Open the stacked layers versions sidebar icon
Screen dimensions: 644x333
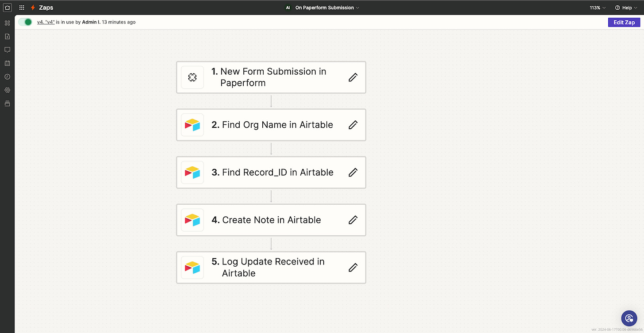(x=7, y=103)
